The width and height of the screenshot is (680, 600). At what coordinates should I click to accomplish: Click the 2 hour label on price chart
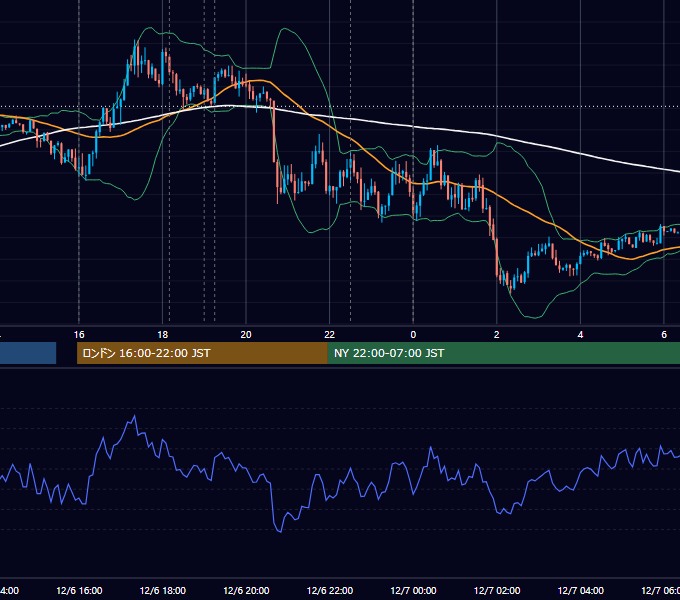(x=497, y=334)
